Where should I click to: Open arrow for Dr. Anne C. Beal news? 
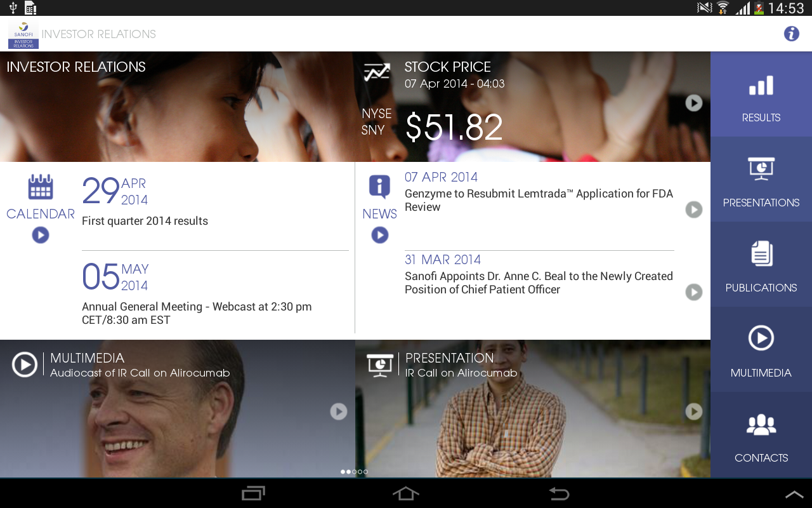(694, 292)
